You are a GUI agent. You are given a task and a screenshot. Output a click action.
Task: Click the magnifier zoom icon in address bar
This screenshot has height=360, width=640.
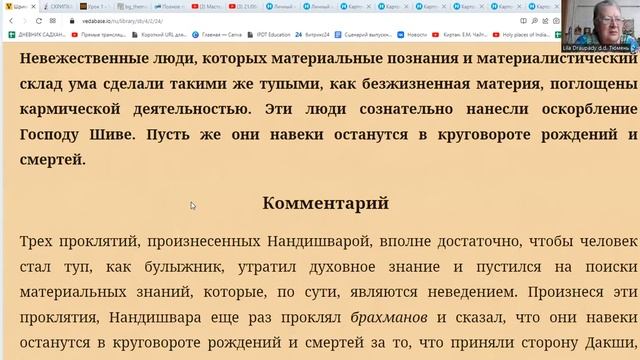[x=534, y=21]
